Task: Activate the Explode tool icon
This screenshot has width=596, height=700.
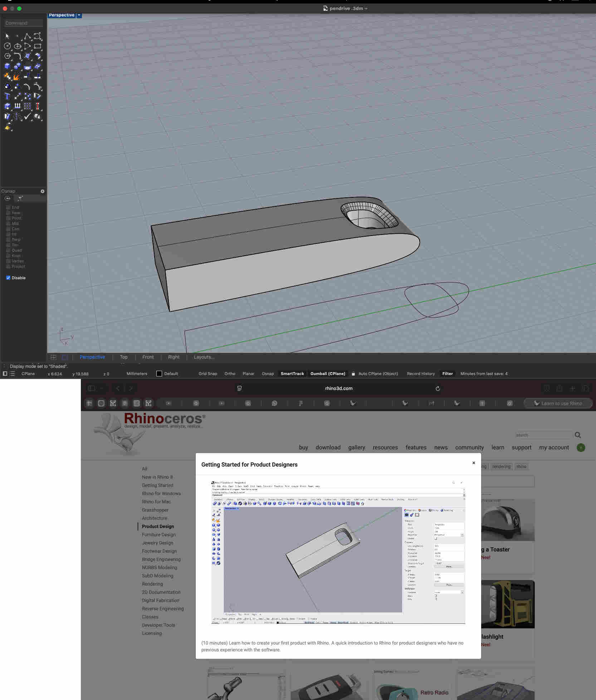Action: (17, 77)
